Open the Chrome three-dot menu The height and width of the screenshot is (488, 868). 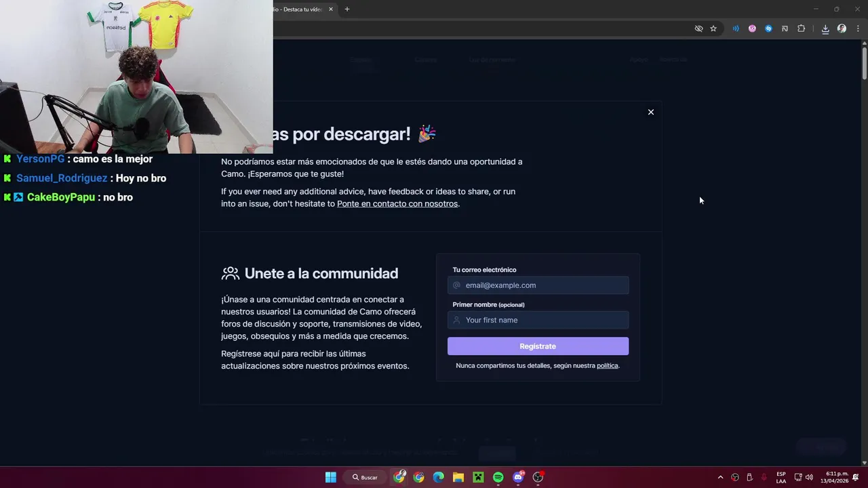[858, 28]
